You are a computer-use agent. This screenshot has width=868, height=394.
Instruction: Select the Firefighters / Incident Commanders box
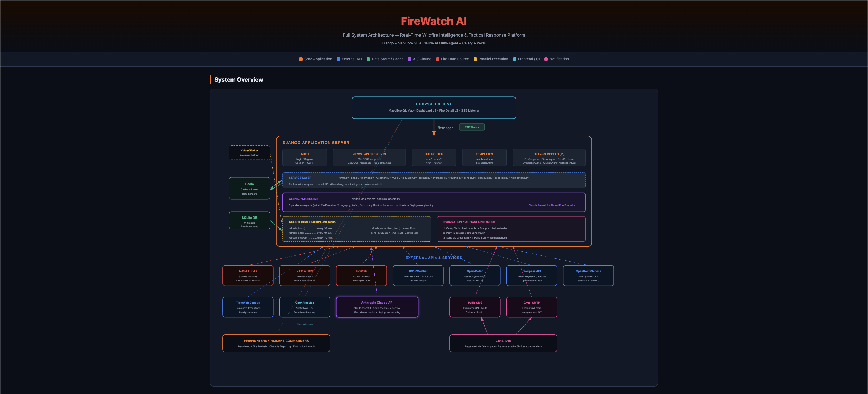pos(276,343)
